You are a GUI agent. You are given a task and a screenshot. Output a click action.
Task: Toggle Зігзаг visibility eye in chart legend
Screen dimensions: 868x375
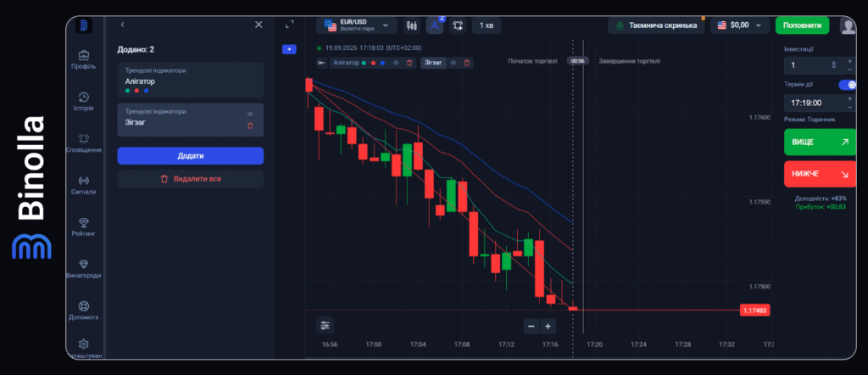point(453,63)
